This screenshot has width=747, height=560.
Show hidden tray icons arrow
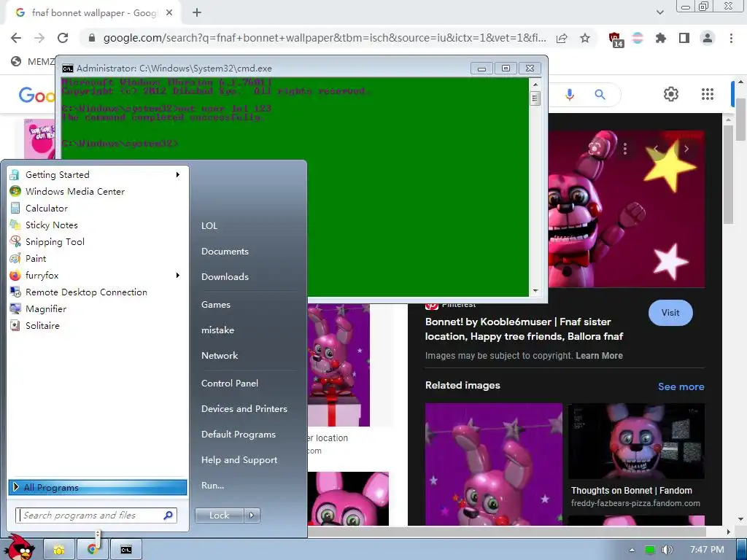(x=632, y=550)
